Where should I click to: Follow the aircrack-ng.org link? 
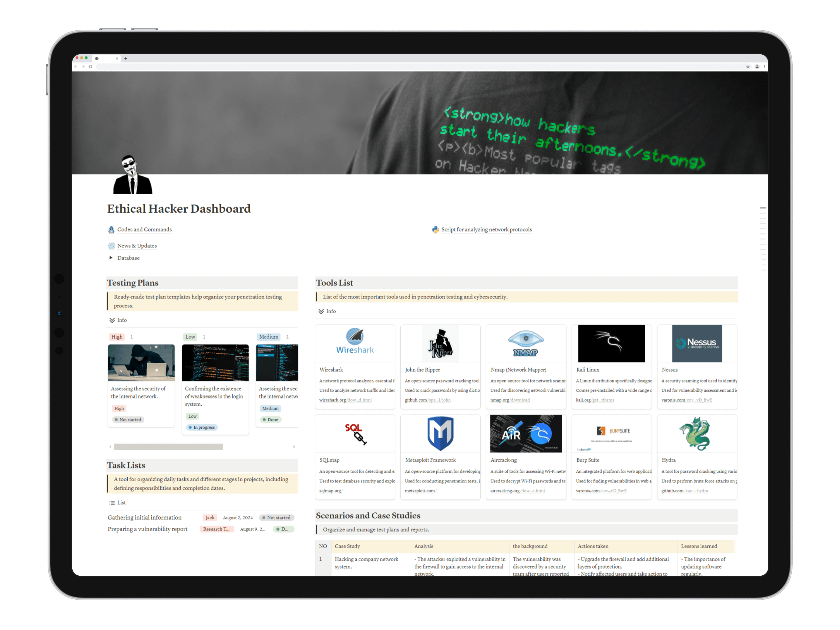coord(517,491)
